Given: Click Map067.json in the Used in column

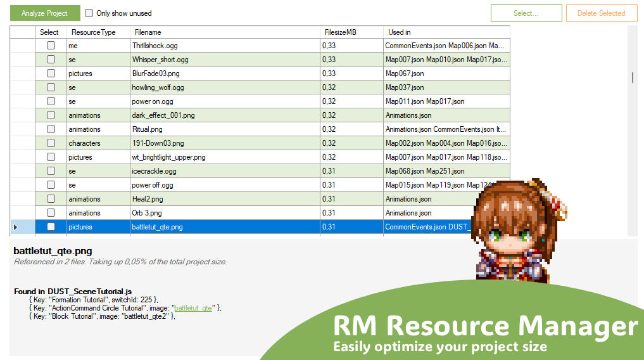Looking at the screenshot, I should click(447, 74).
